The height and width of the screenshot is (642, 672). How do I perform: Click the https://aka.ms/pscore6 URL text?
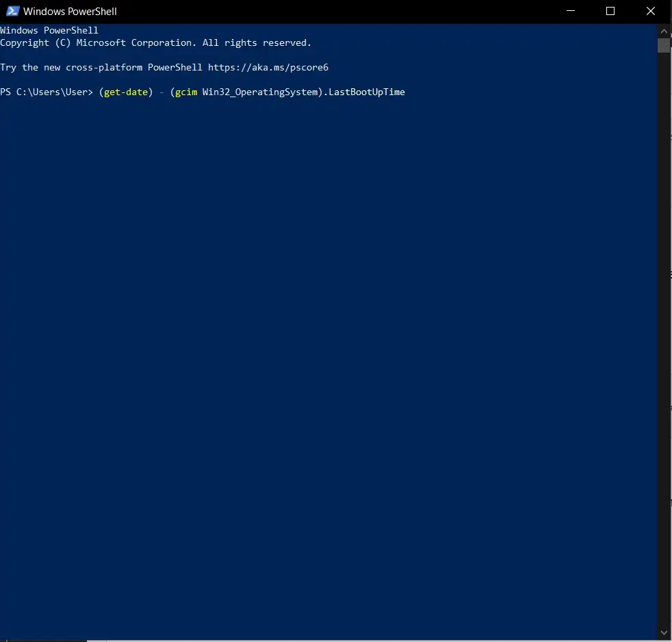pyautogui.click(x=268, y=67)
